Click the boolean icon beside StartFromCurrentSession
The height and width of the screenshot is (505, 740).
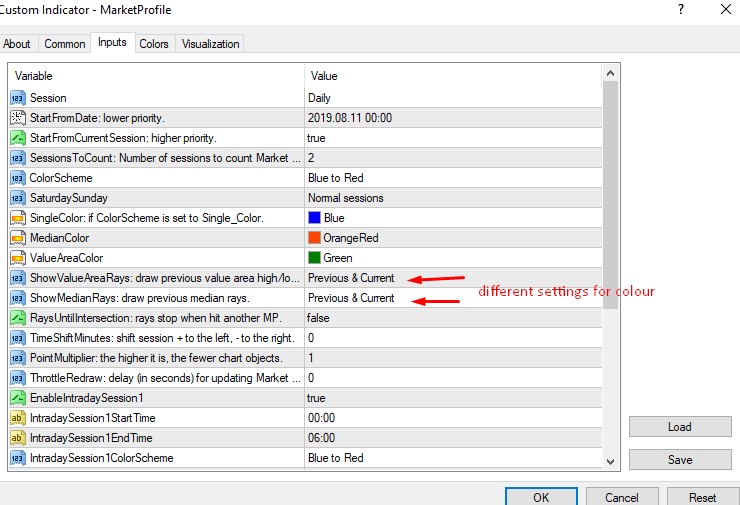[x=17, y=138]
